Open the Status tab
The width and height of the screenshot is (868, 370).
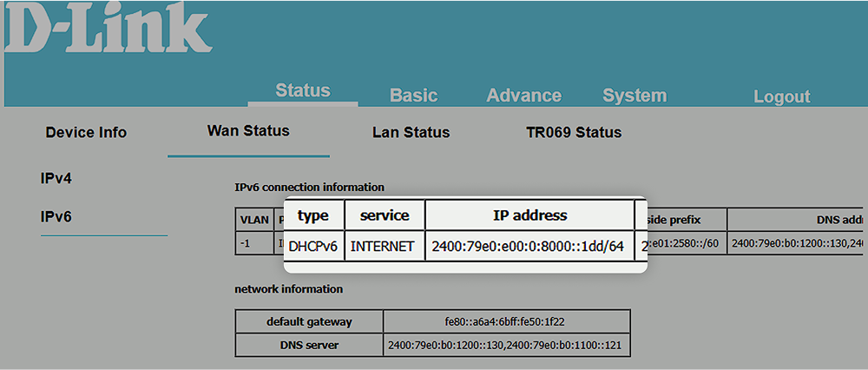tap(303, 91)
